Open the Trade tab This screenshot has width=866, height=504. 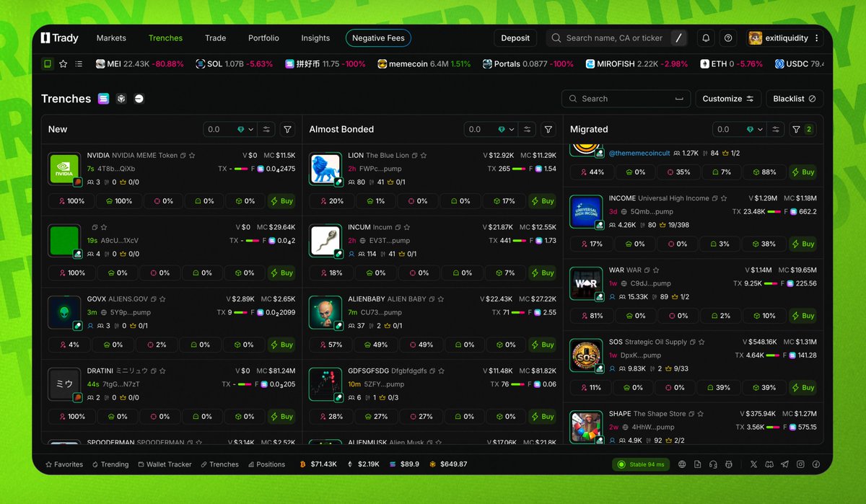click(215, 38)
